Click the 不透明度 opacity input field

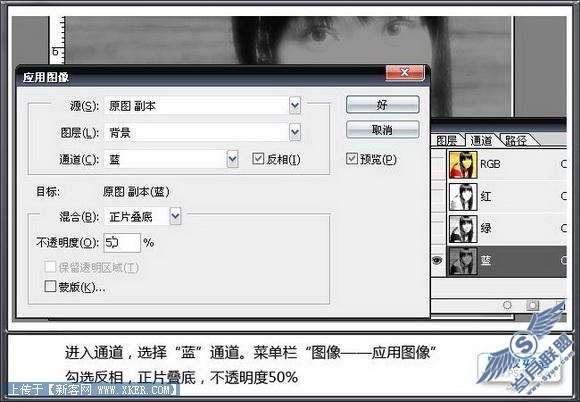pyautogui.click(x=122, y=243)
